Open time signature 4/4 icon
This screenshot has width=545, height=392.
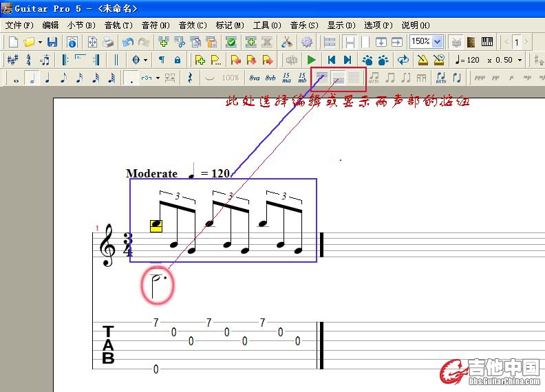[28, 60]
